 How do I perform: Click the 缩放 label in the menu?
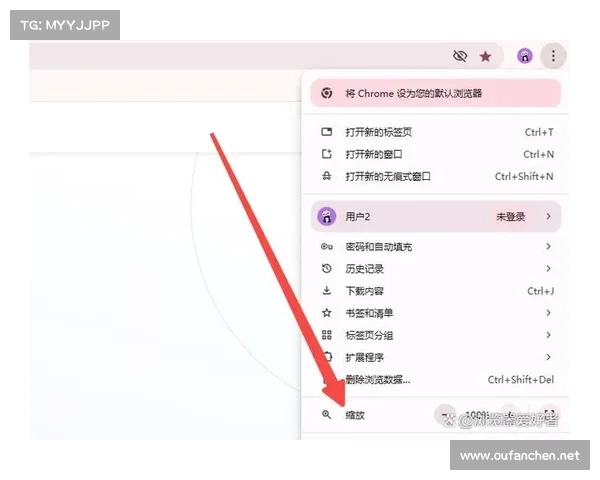355,415
